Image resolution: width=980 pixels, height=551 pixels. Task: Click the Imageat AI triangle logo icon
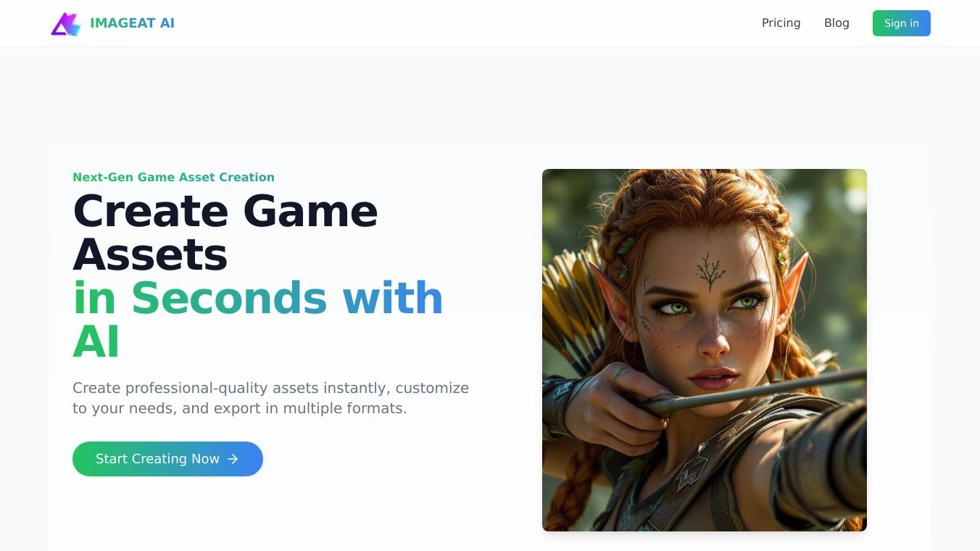[x=65, y=23]
